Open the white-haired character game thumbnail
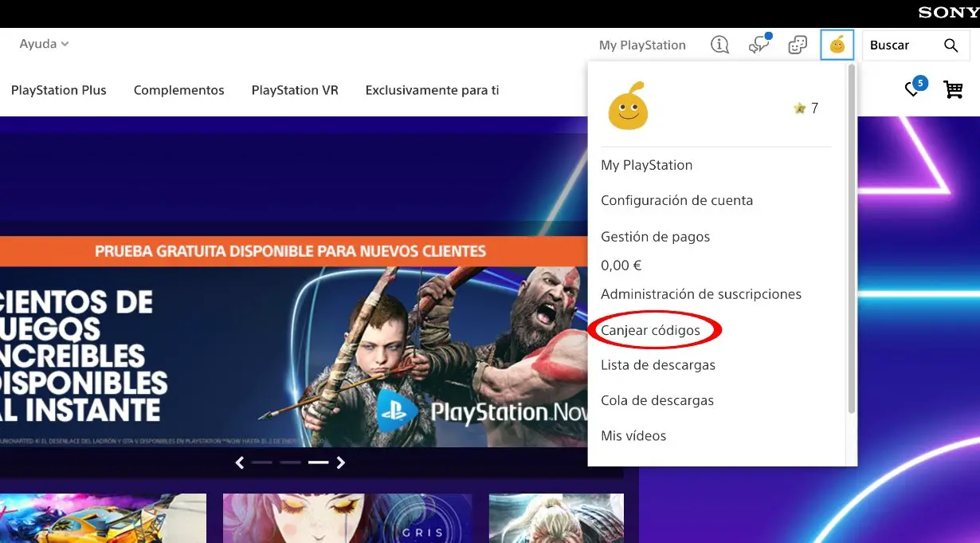The width and height of the screenshot is (980, 543). [x=556, y=518]
